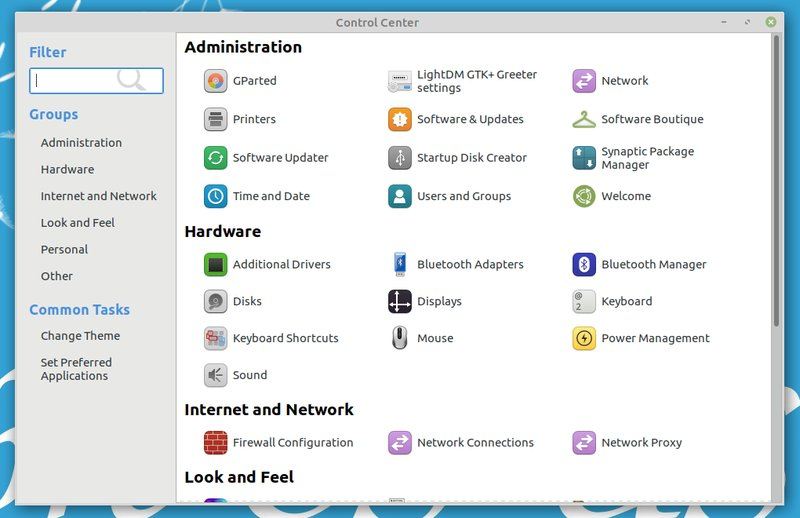Open LightDM GTK+ Greeter settings icon
800x518 pixels.
pyautogui.click(x=399, y=81)
